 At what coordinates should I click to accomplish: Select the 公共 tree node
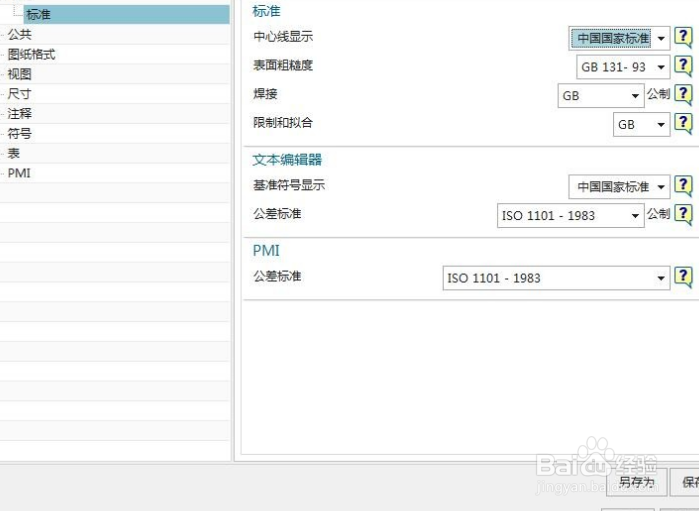(x=20, y=34)
